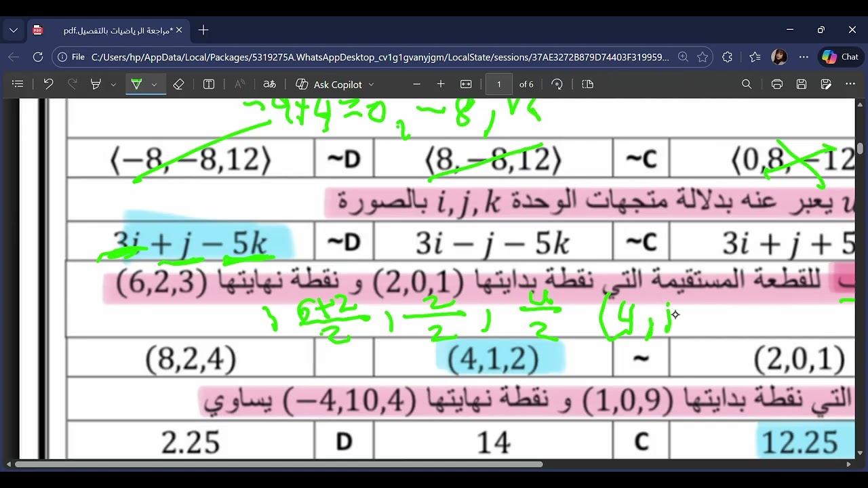Open the Favorites list icon
868x488 pixels.
755,57
